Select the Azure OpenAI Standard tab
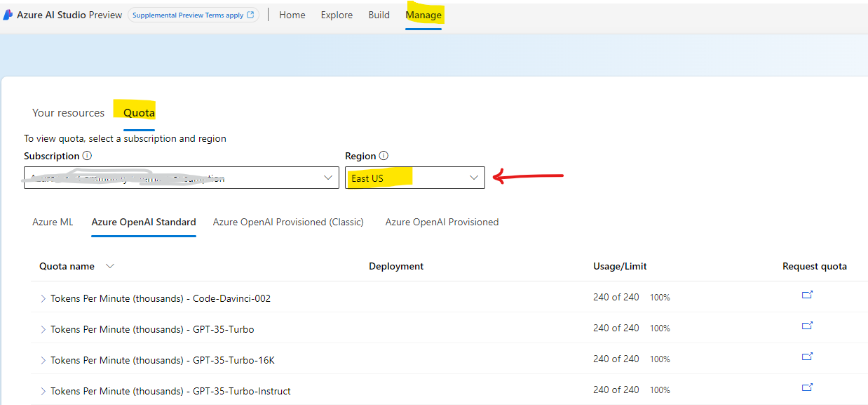The width and height of the screenshot is (868, 405). (144, 222)
